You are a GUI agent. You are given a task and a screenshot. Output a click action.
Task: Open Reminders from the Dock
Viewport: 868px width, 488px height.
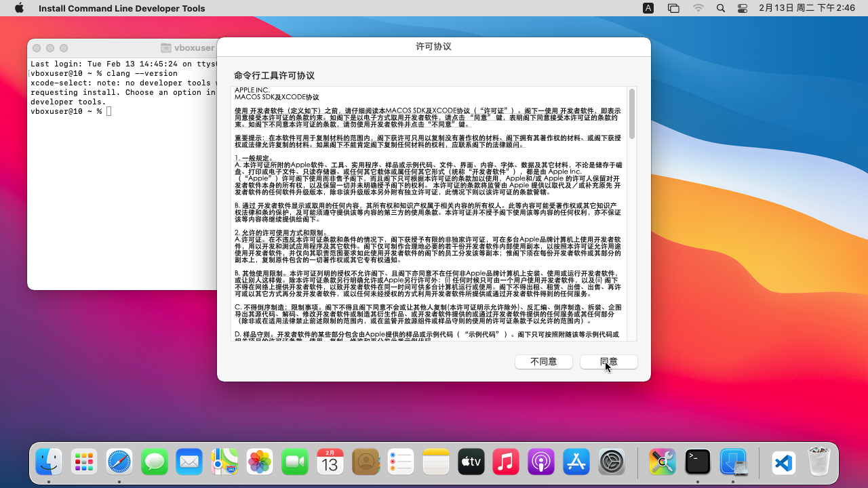tap(401, 462)
